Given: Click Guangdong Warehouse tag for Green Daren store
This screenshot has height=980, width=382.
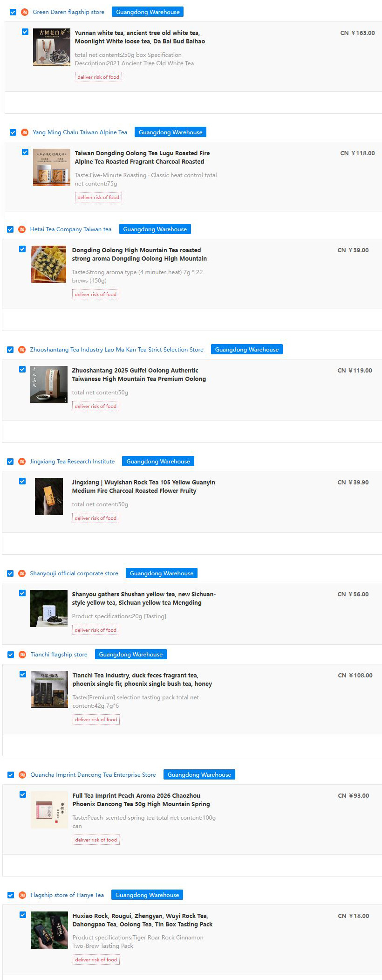Looking at the screenshot, I should [x=148, y=12].
